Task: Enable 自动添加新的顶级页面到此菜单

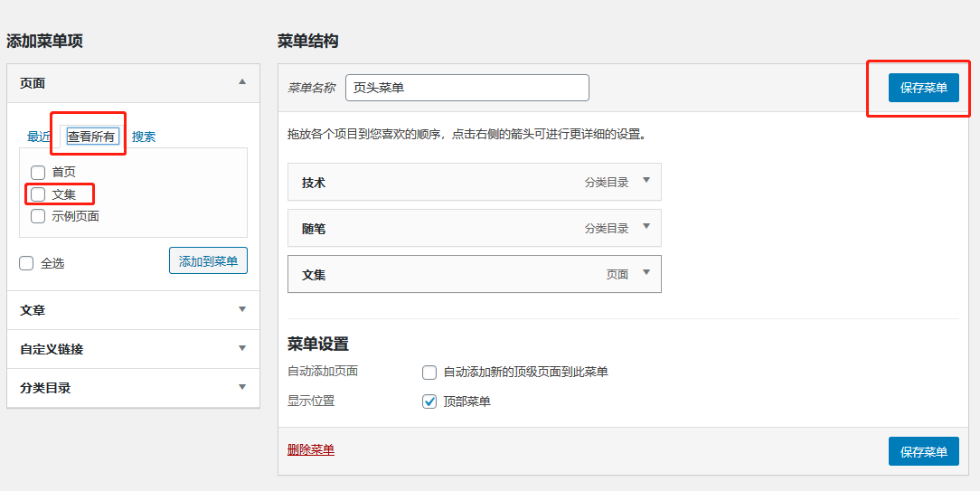Action: tap(429, 373)
